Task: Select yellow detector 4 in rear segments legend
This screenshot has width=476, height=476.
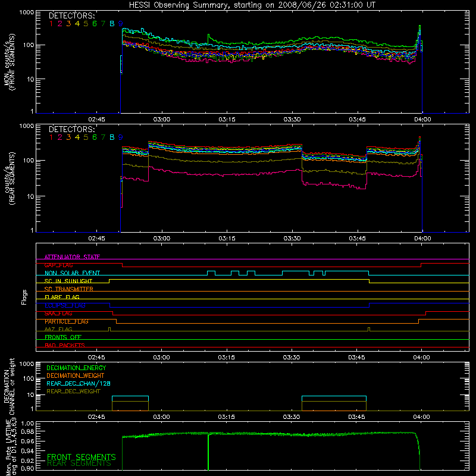Action: click(x=77, y=137)
